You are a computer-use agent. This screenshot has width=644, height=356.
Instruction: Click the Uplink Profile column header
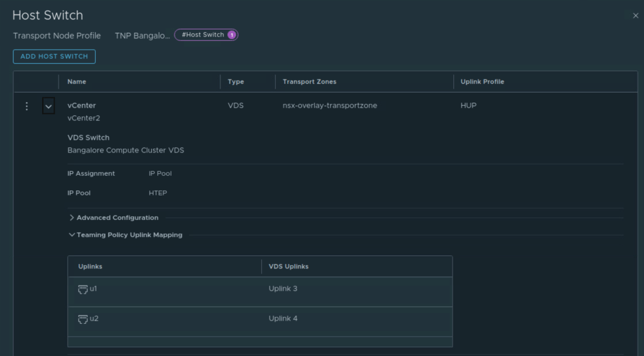pyautogui.click(x=482, y=82)
